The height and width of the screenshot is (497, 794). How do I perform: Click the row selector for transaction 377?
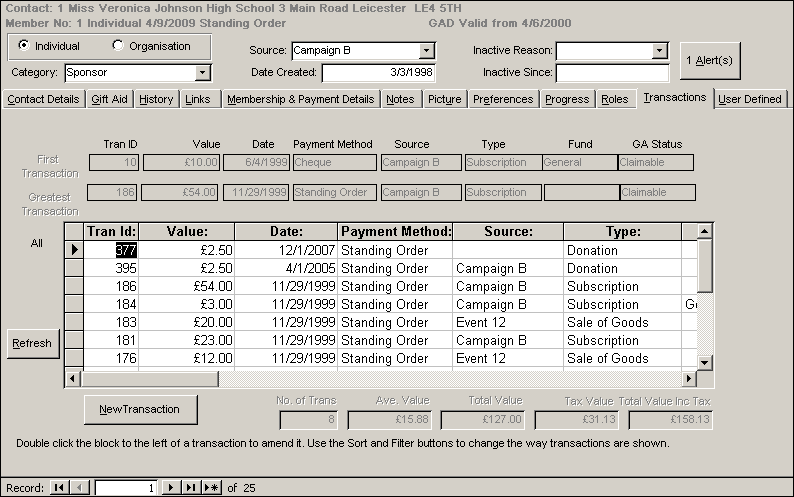click(x=74, y=250)
